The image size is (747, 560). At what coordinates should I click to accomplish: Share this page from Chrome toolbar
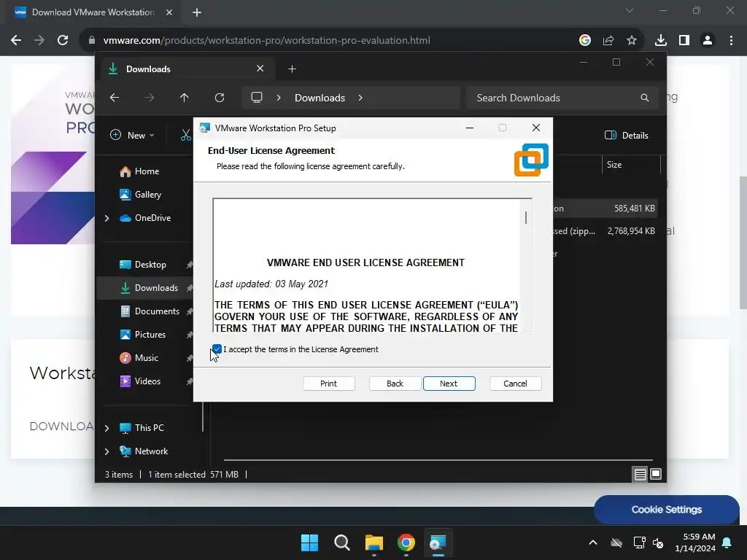[608, 41]
